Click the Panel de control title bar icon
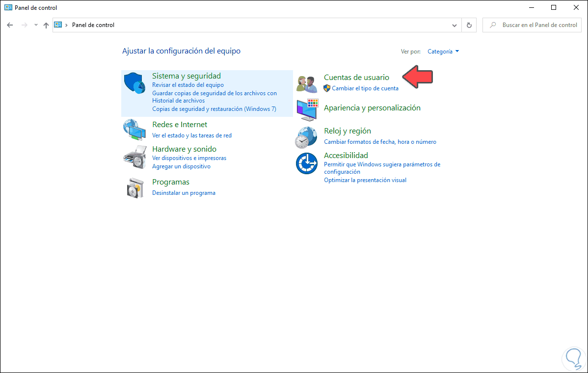Image resolution: width=588 pixels, height=373 pixels. [x=8, y=7]
